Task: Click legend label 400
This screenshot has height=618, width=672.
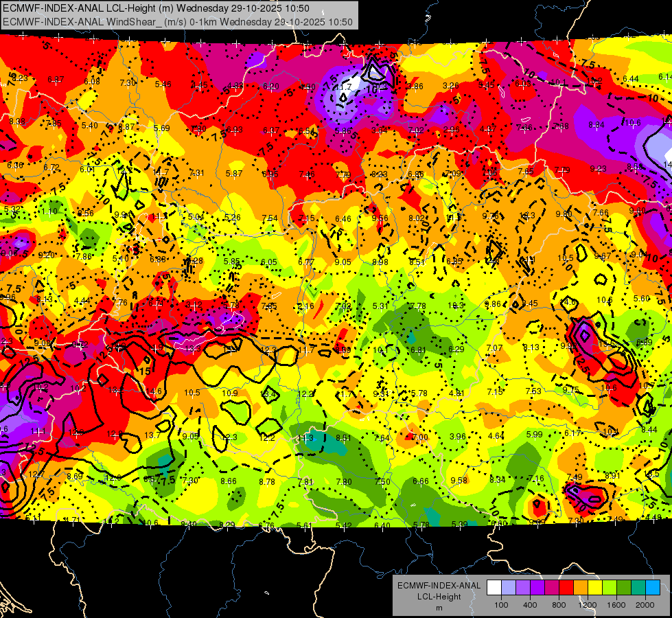Action: tap(530, 605)
